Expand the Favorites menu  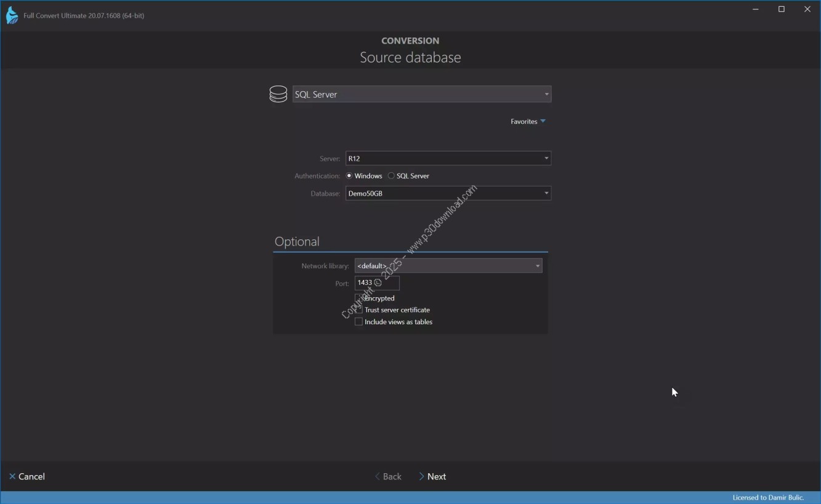point(528,121)
